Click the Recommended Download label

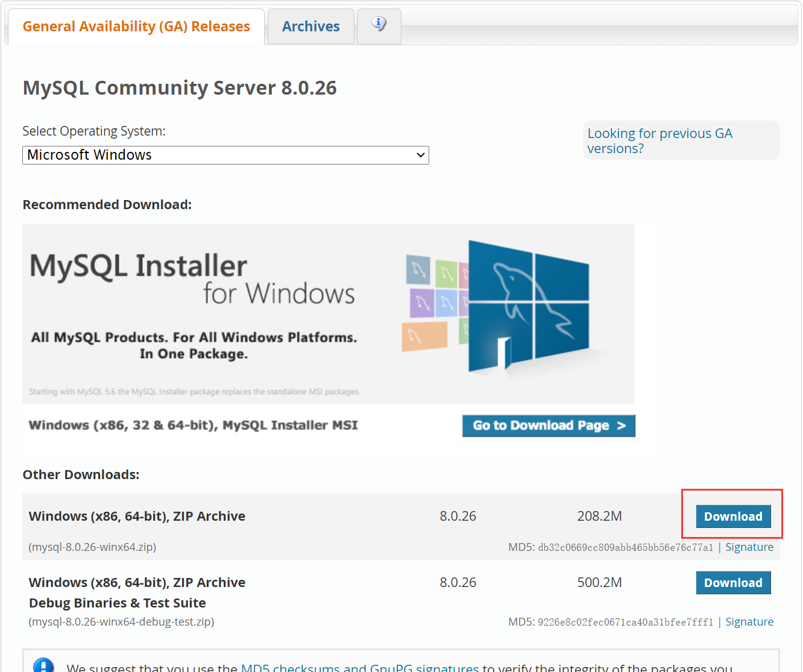coord(107,205)
